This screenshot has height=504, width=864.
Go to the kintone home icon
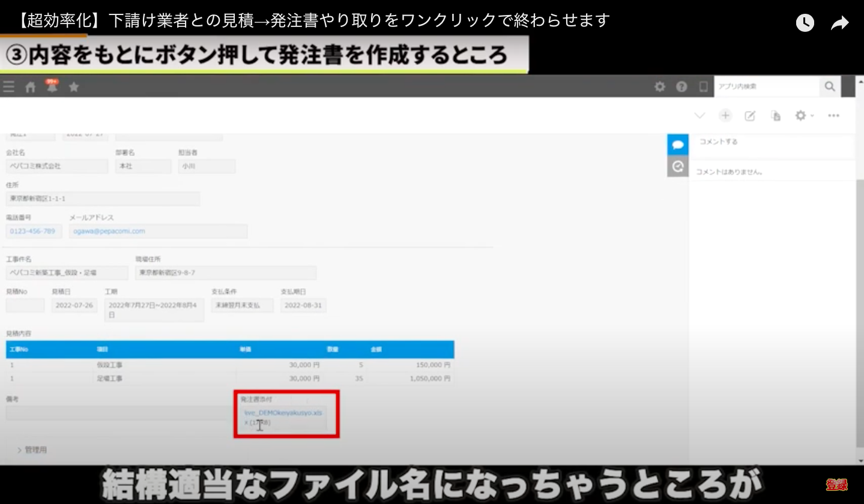[x=31, y=87]
